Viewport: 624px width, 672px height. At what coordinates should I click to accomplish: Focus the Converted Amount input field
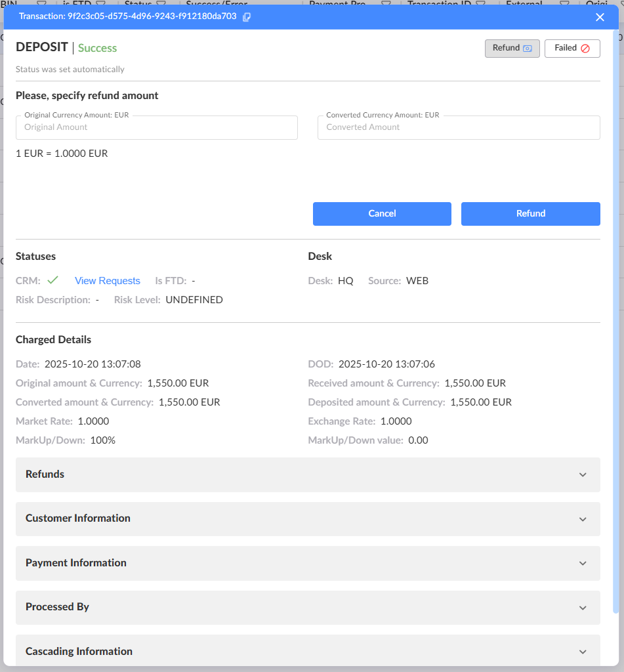point(459,128)
